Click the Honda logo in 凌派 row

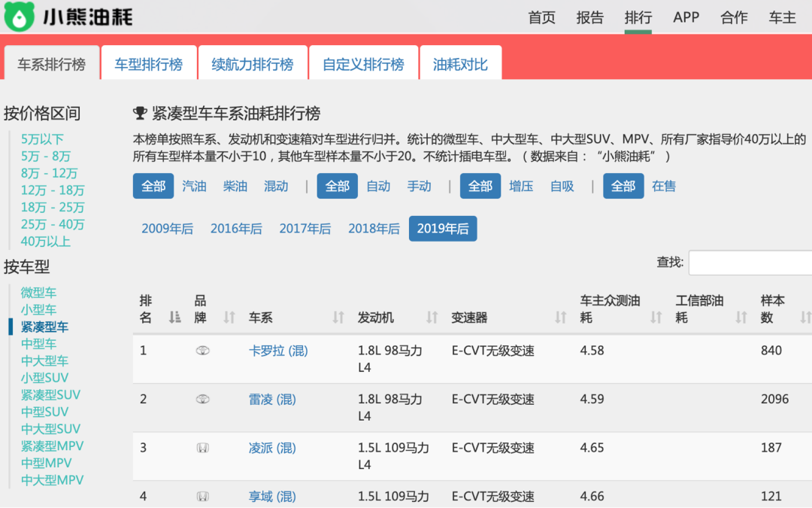202,448
